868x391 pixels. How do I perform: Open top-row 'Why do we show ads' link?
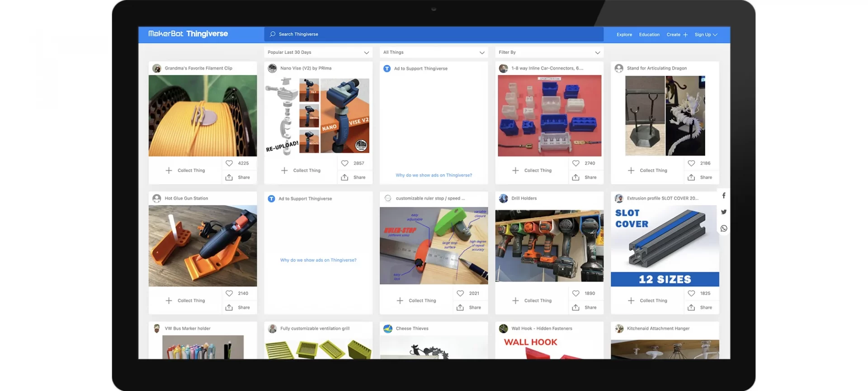tap(434, 176)
